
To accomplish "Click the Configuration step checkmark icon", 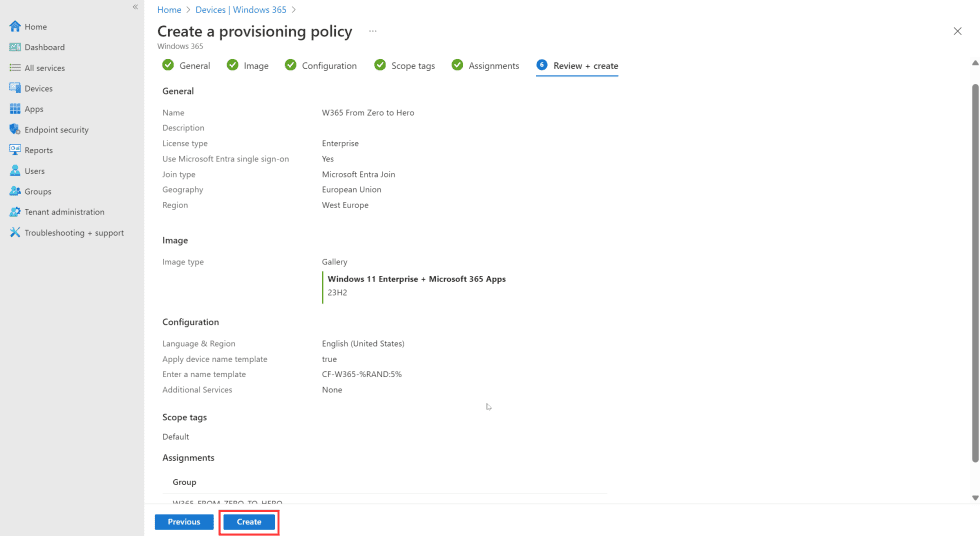I will click(291, 65).
